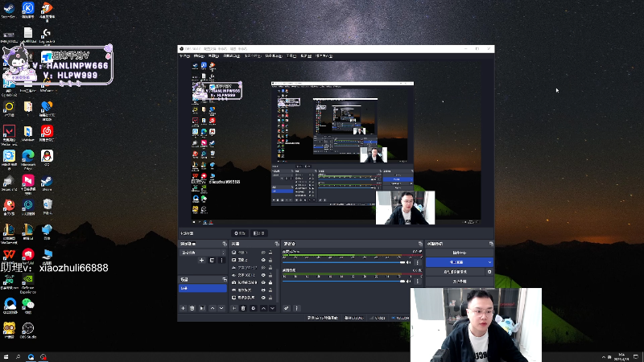Add new scene collection with plus icon
Viewport: 644px width, 362px height.
[202, 260]
